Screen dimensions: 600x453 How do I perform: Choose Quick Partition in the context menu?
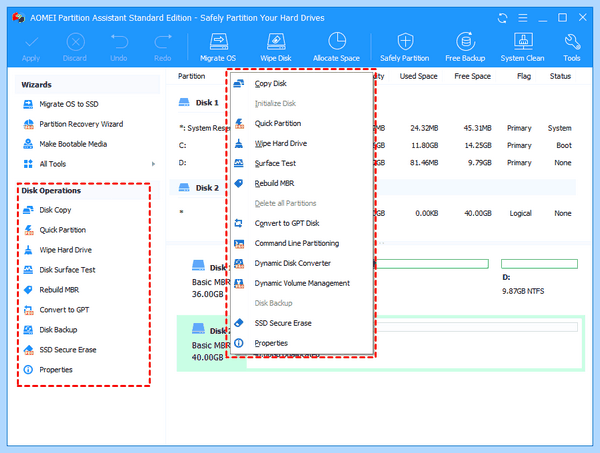point(302,123)
